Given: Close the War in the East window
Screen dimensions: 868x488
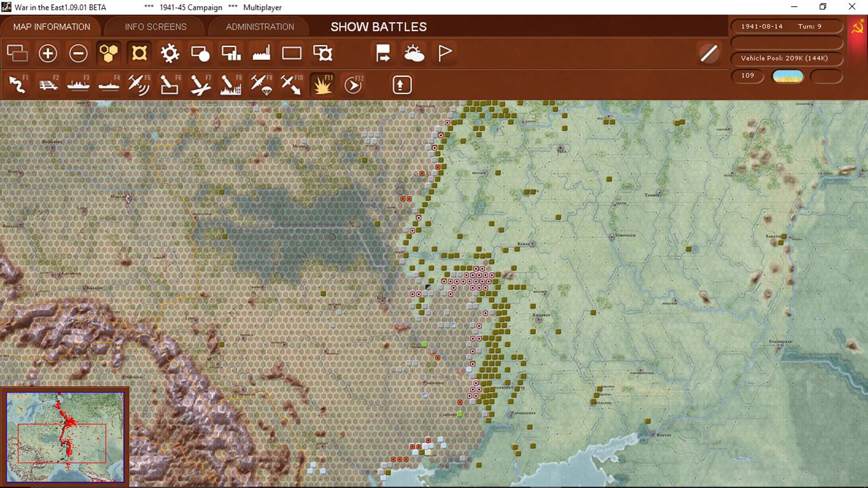Looking at the screenshot, I should coord(852,7).
